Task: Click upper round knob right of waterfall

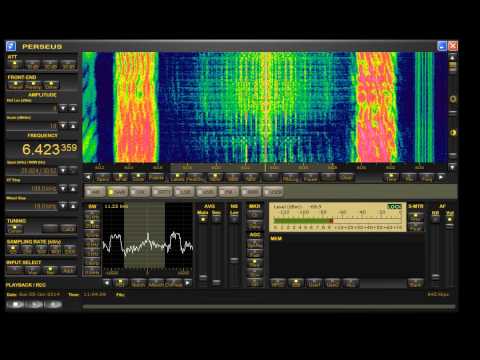Action: tap(453, 99)
